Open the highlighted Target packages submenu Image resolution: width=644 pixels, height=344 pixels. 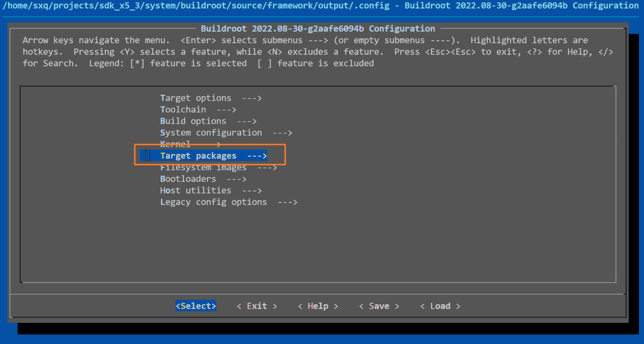(x=204, y=156)
